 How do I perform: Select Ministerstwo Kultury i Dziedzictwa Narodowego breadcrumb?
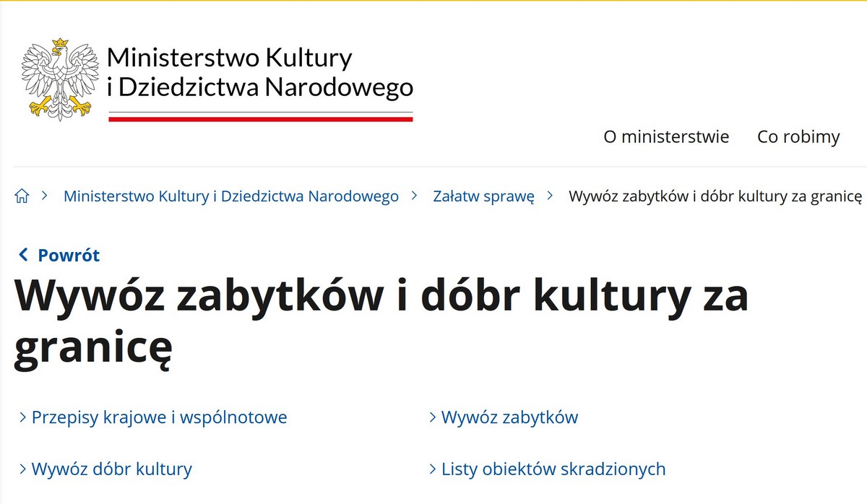[x=230, y=196]
